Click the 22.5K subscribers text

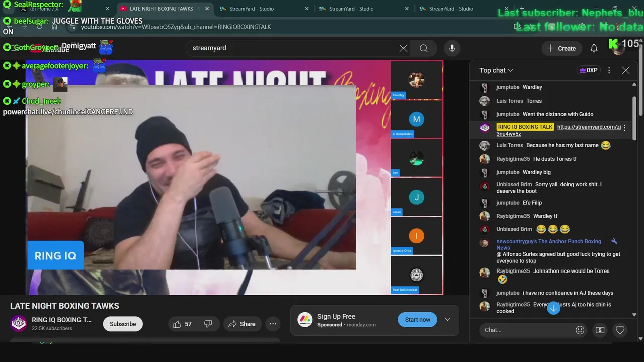(x=52, y=328)
